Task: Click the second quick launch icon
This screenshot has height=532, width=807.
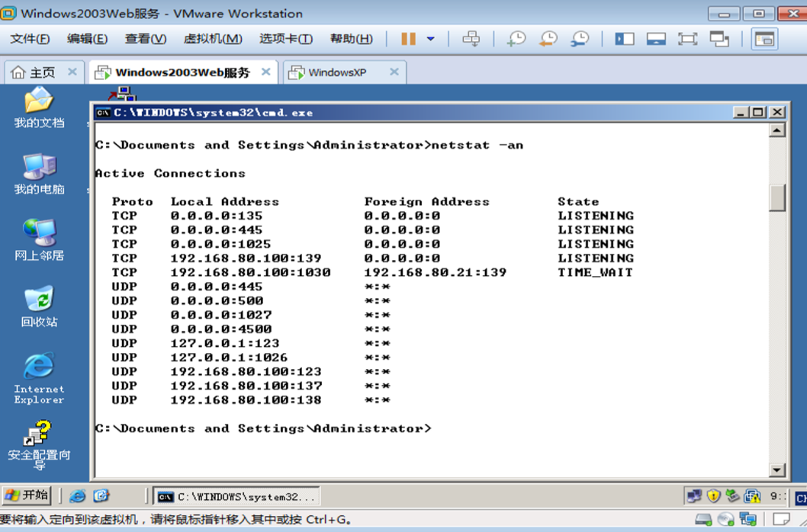Action: 101,496
